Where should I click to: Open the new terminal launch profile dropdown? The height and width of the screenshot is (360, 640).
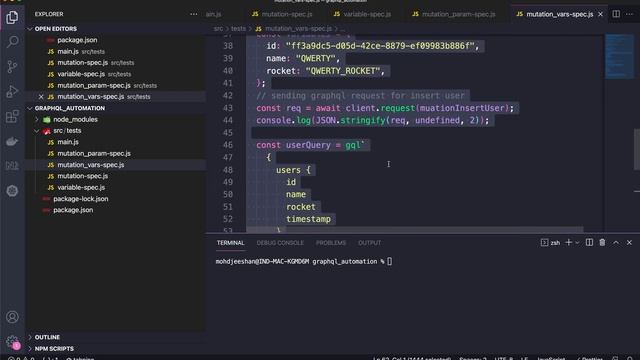[x=577, y=242]
